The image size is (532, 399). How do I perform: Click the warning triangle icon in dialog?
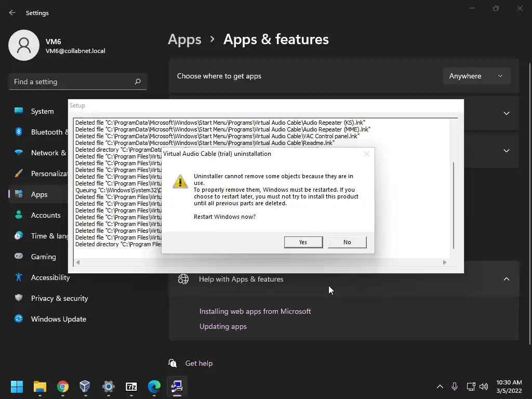point(180,181)
